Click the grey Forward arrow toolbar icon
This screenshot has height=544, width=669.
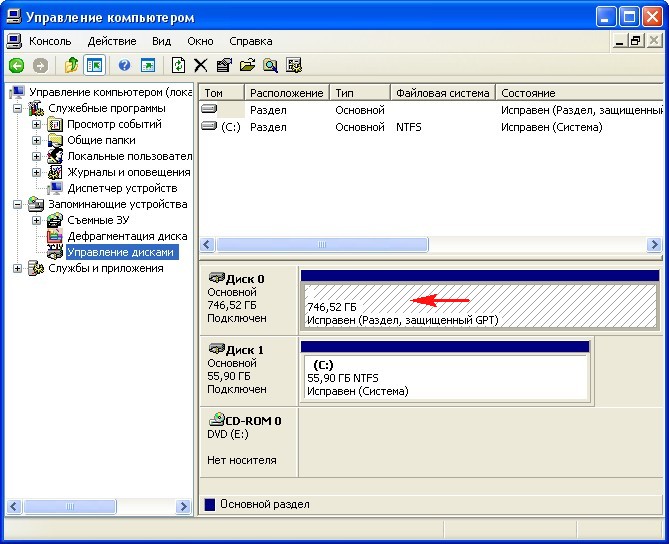(x=41, y=66)
